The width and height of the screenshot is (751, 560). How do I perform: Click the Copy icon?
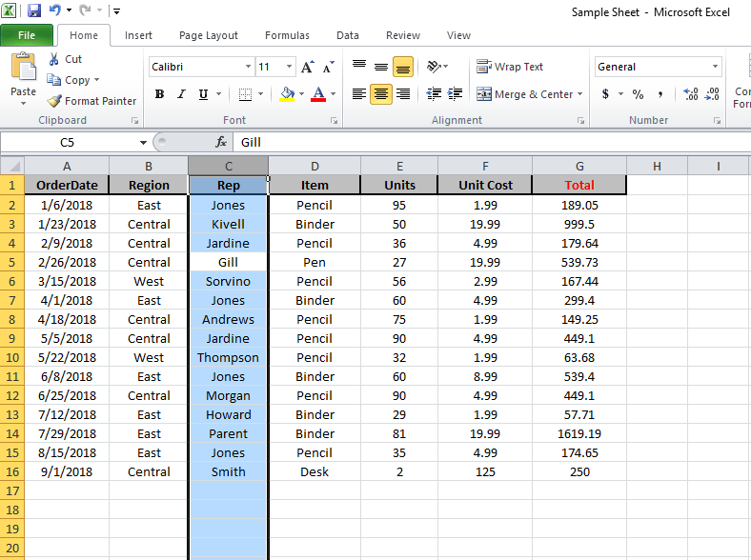pyautogui.click(x=53, y=80)
